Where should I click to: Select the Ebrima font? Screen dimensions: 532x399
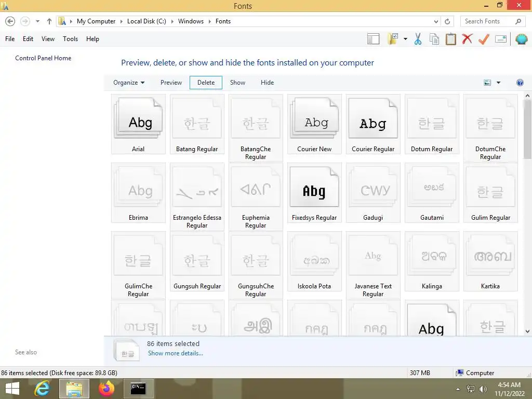[x=138, y=193]
